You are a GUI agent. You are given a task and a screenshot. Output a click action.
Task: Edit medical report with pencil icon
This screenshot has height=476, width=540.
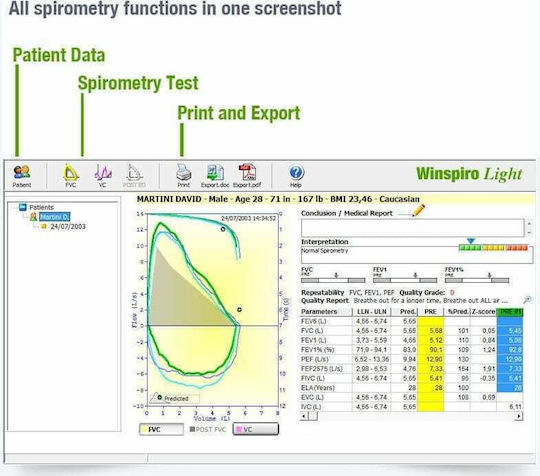coord(418,210)
